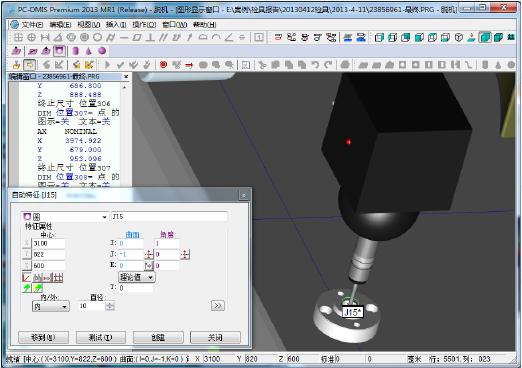This screenshot has width=522, height=368.
Task: Click the execute play arrow icon
Action: pos(107,65)
